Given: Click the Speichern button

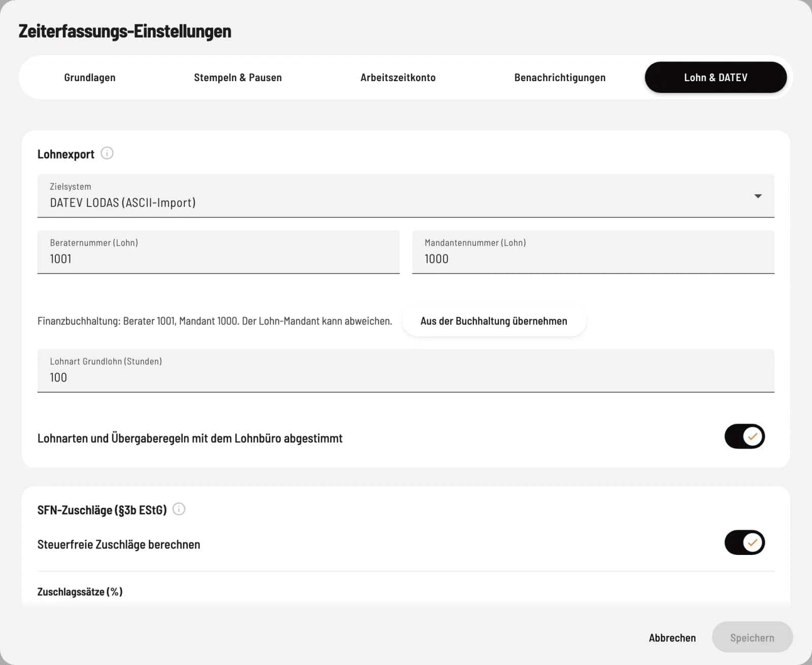Looking at the screenshot, I should [x=752, y=638].
